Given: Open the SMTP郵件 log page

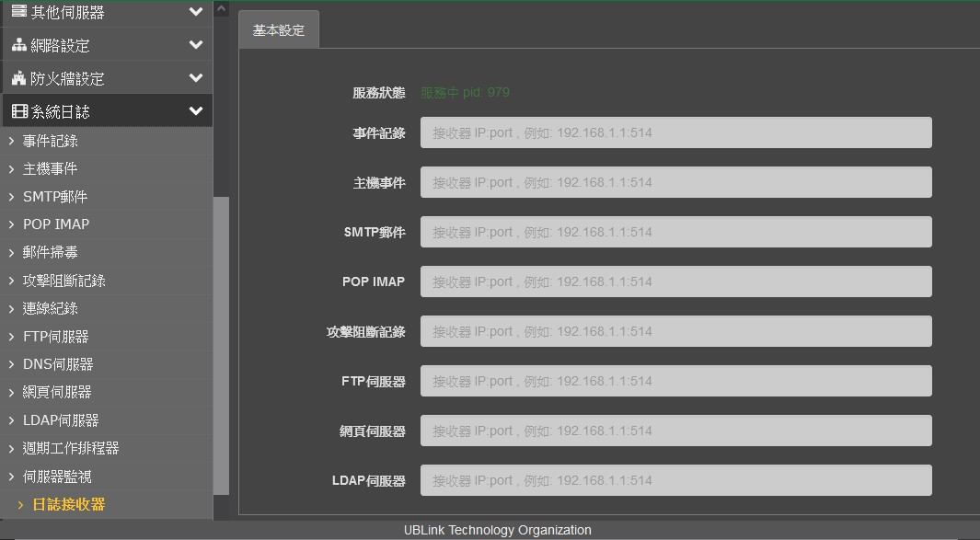Looking at the screenshot, I should point(55,197).
